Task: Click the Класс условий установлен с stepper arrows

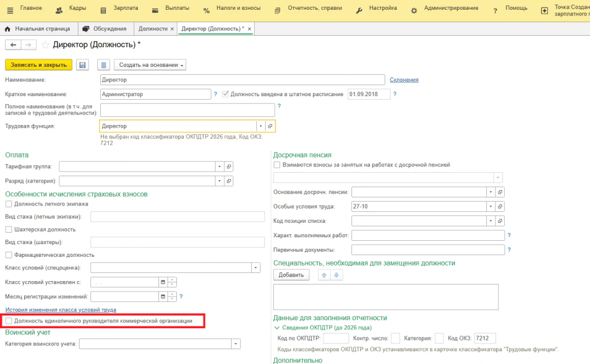Action: tap(172, 282)
